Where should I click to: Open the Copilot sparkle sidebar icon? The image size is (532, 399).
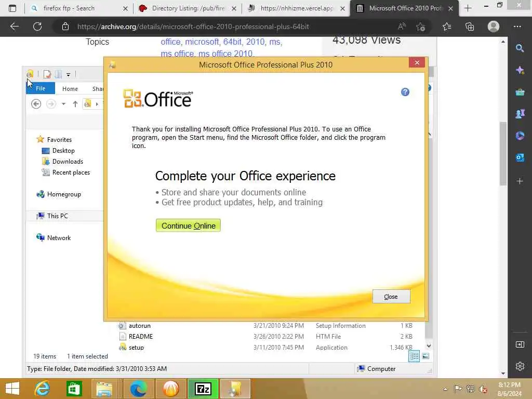point(520,70)
